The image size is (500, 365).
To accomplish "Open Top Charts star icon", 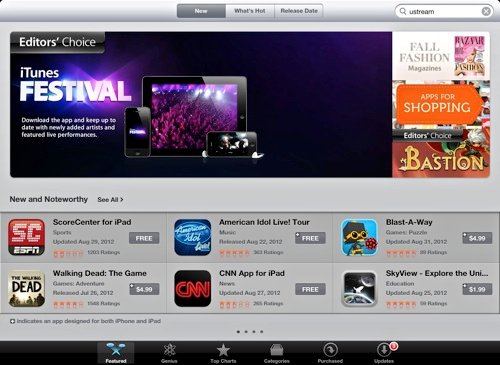I will (x=223, y=350).
